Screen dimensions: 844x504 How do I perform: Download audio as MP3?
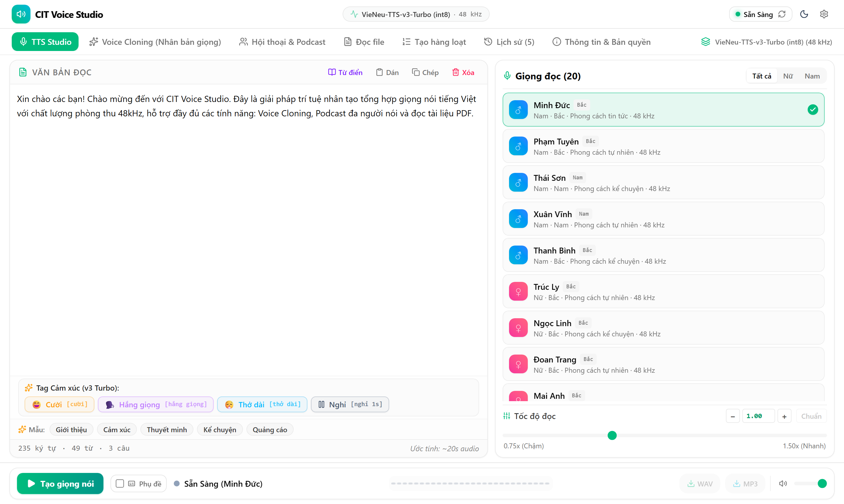[x=746, y=483]
